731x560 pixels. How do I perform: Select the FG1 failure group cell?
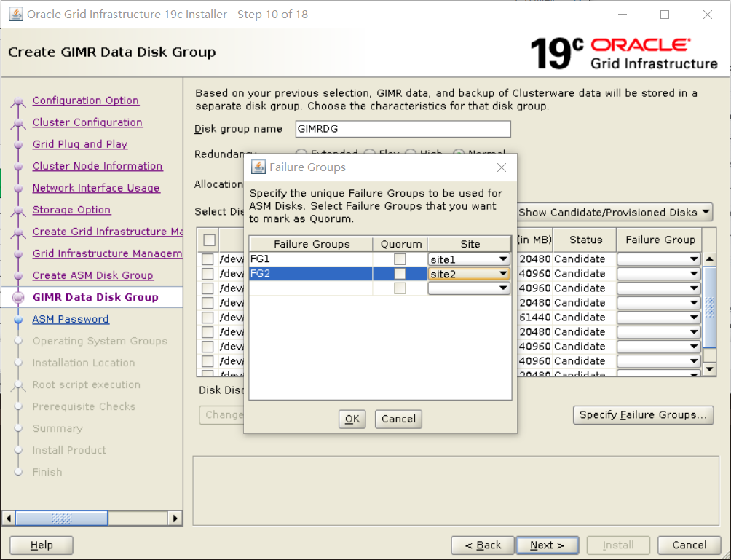(x=311, y=259)
